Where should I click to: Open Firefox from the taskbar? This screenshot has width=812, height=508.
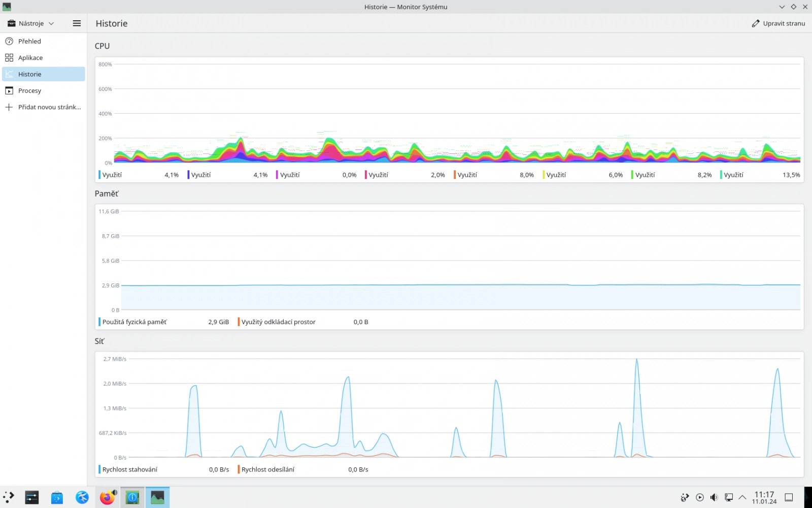(x=107, y=497)
